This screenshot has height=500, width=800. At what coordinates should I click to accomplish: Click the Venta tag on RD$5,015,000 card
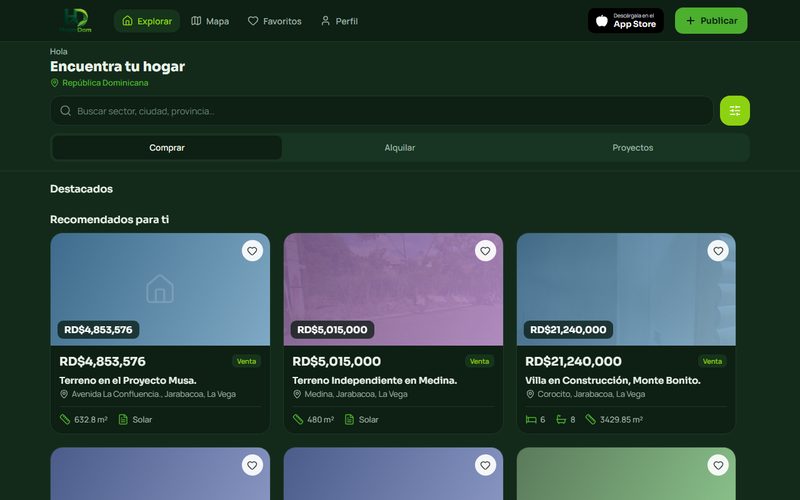(x=480, y=361)
